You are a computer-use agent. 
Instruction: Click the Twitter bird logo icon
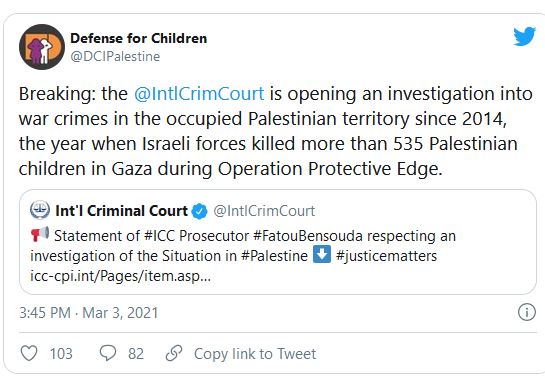coord(524,36)
